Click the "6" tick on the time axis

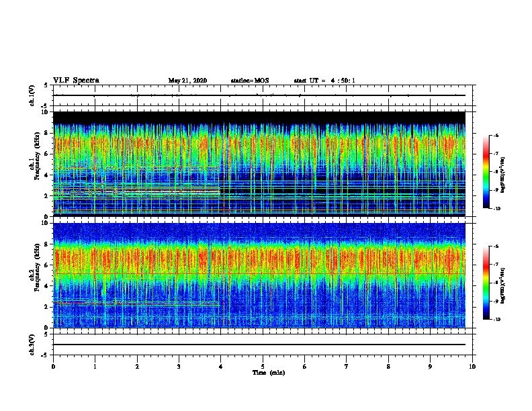[304, 367]
